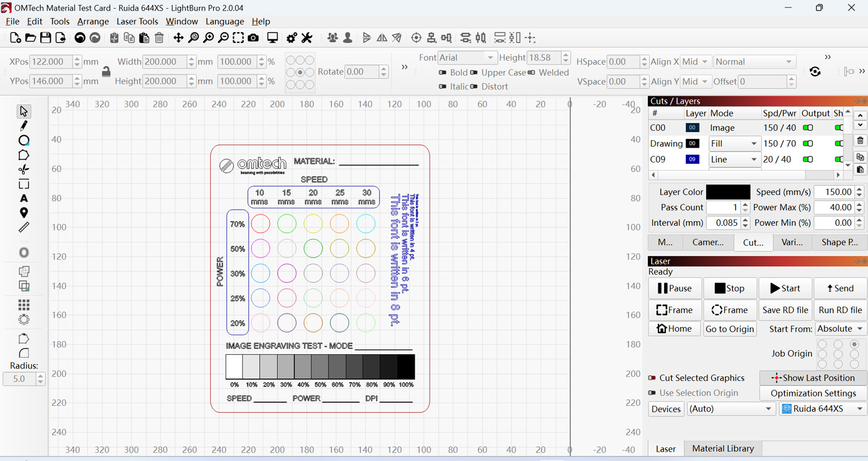The height and width of the screenshot is (461, 868).
Task: Toggle Output for the C00 layer
Action: pos(808,128)
